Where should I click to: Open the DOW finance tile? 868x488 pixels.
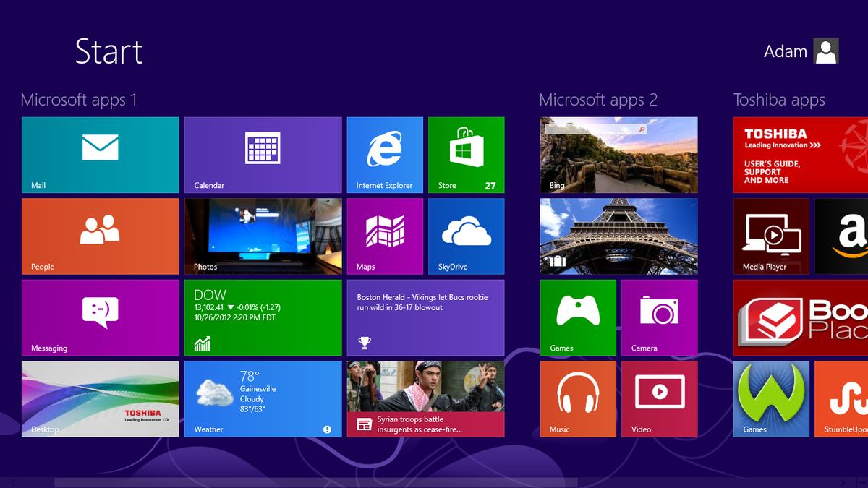(263, 317)
